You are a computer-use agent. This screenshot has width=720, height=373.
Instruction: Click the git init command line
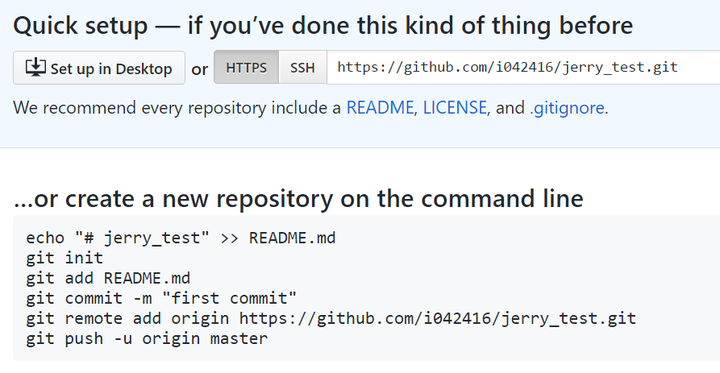pyautogui.click(x=65, y=258)
